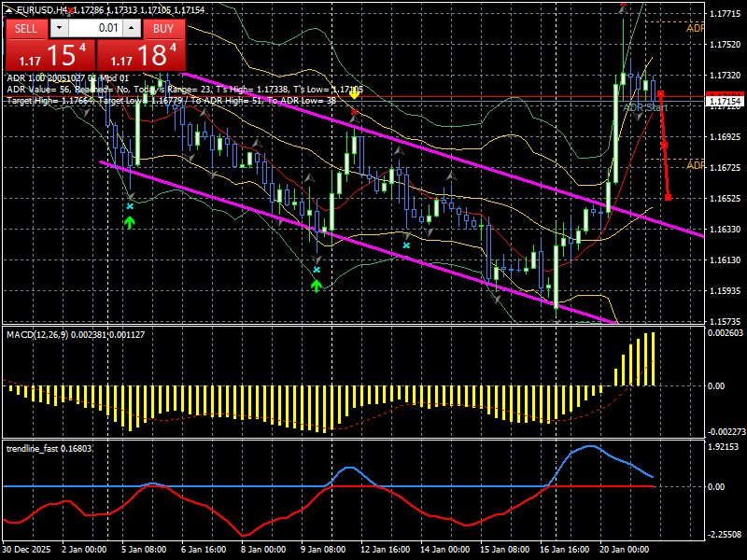
Task: Click the 8 Jan 00:00 time axis label
Action: click(263, 549)
